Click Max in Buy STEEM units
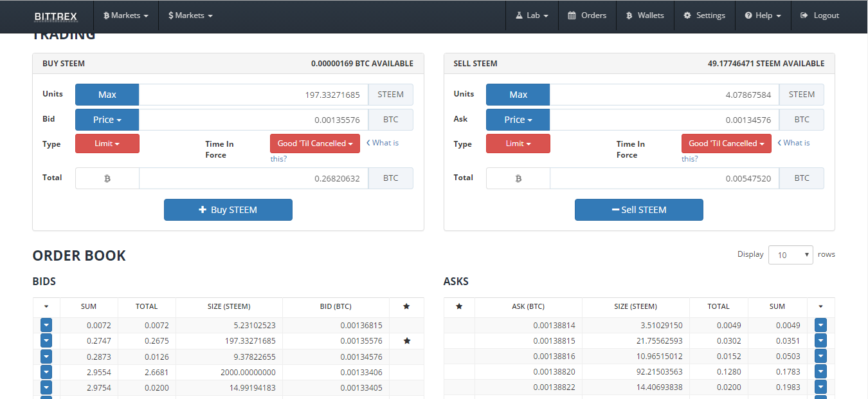 click(x=107, y=95)
